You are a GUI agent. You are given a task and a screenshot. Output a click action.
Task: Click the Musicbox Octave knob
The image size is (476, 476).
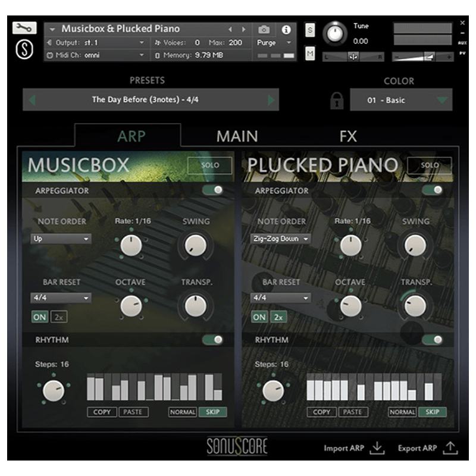[x=131, y=306]
